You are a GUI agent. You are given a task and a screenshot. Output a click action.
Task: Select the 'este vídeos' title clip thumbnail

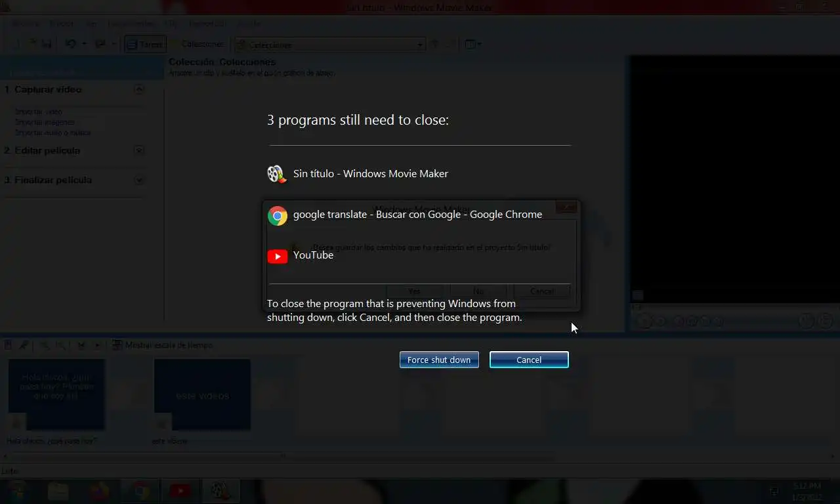coord(202,394)
